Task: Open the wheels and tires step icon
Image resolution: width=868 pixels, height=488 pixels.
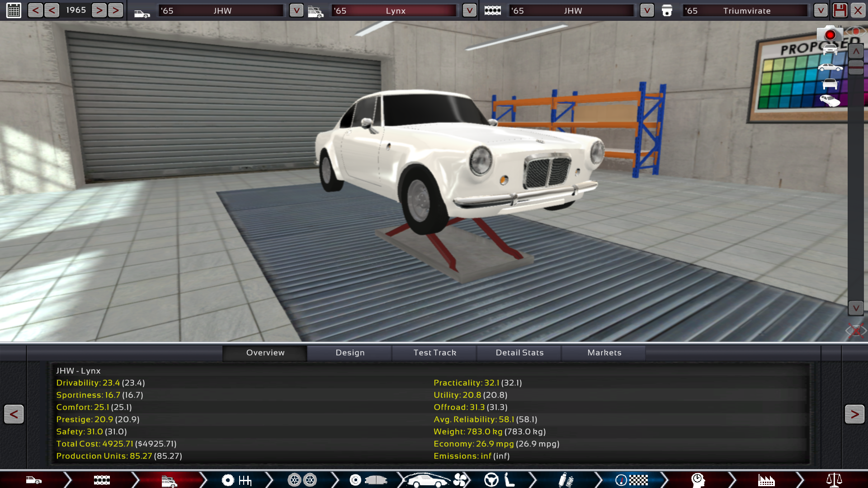Action: 302,480
